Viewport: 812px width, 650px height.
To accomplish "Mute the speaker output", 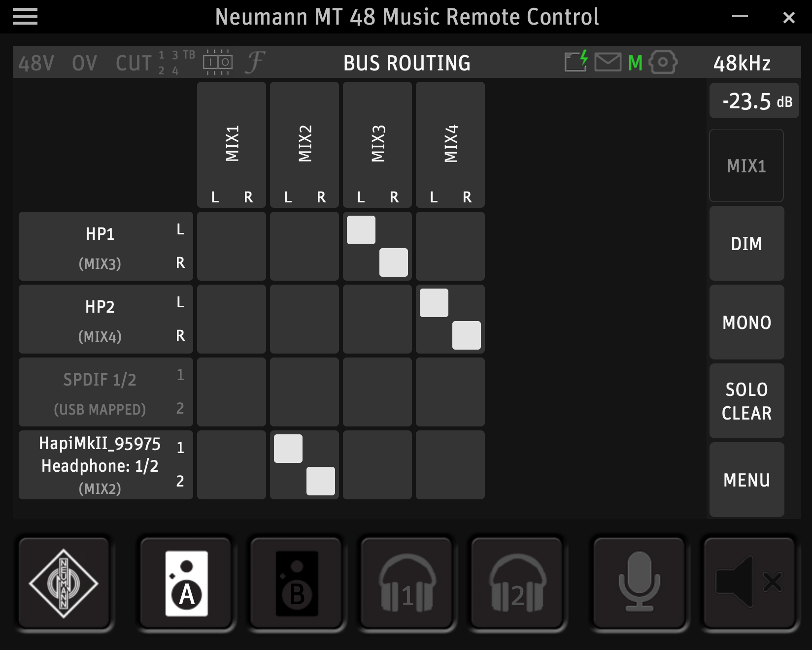I will (749, 584).
